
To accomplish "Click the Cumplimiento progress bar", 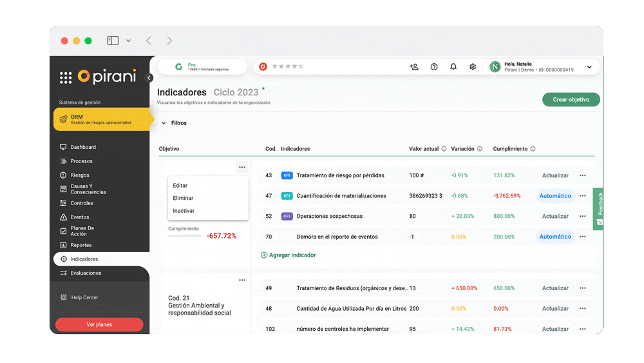I will pos(185,236).
